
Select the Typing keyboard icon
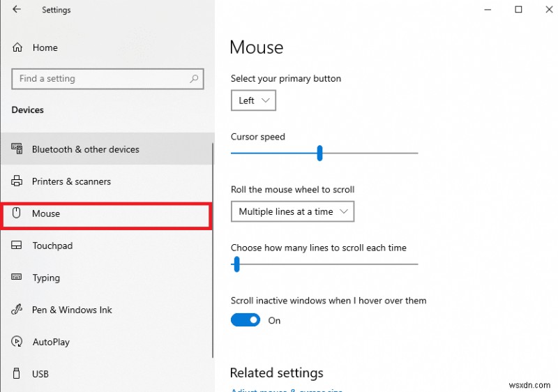click(x=16, y=277)
